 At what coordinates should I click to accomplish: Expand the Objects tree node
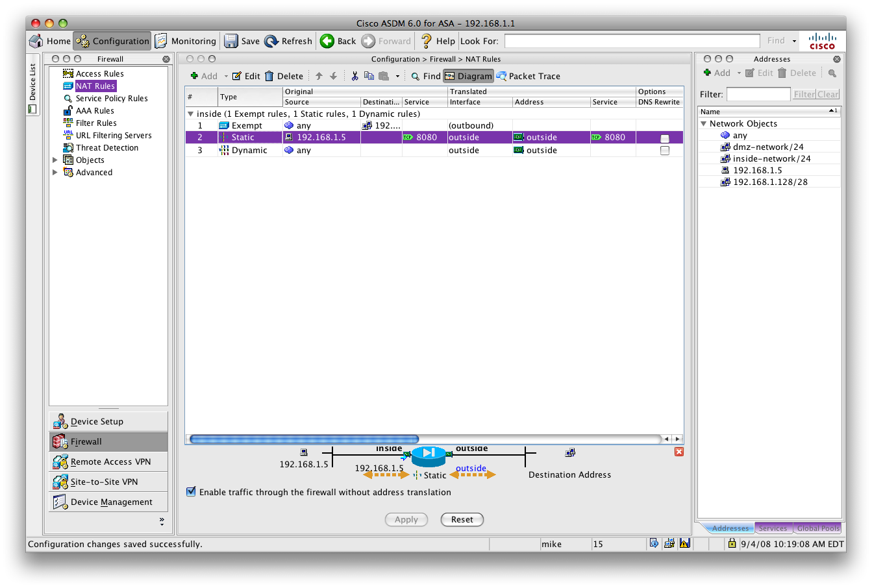[x=55, y=160]
